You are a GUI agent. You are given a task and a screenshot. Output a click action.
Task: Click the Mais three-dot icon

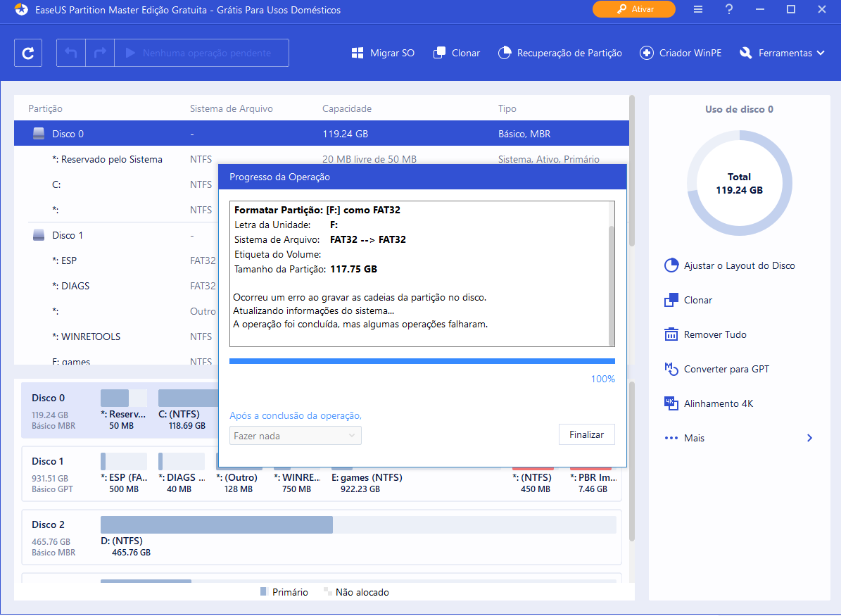click(671, 438)
